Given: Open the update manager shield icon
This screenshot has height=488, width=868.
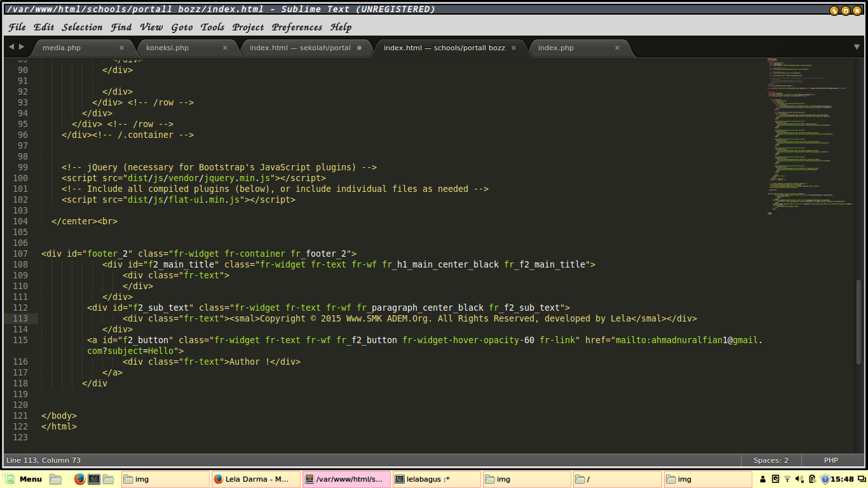Looking at the screenshot, I should [825, 479].
